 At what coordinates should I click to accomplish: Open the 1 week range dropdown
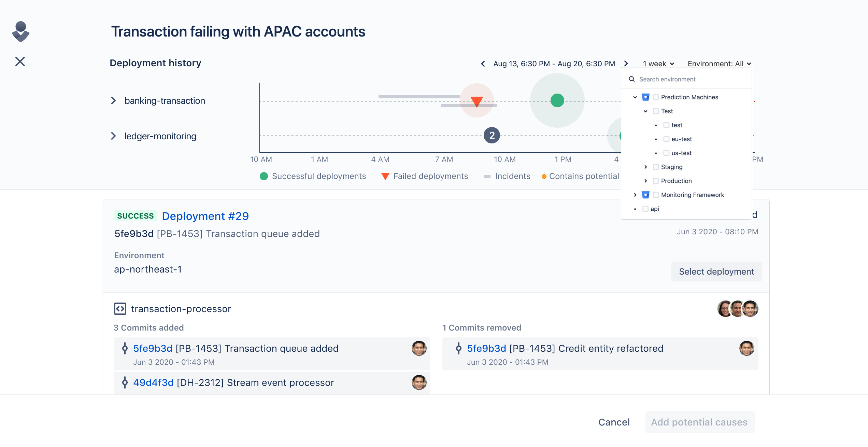coord(658,64)
